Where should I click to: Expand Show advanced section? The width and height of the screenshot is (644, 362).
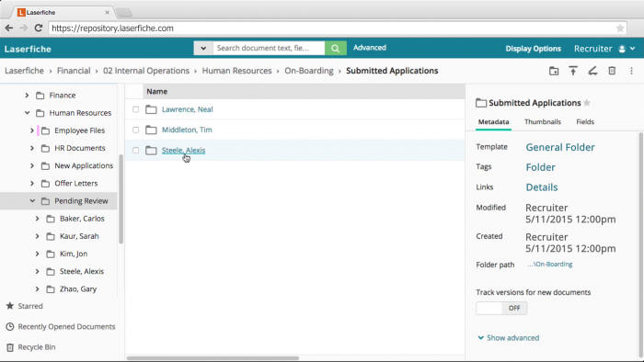509,338
